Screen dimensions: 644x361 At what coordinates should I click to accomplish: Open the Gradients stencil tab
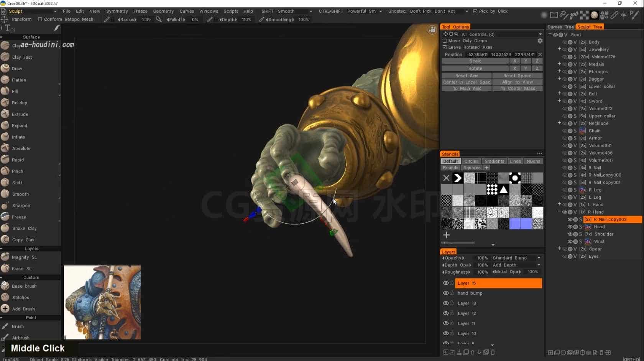tap(494, 161)
